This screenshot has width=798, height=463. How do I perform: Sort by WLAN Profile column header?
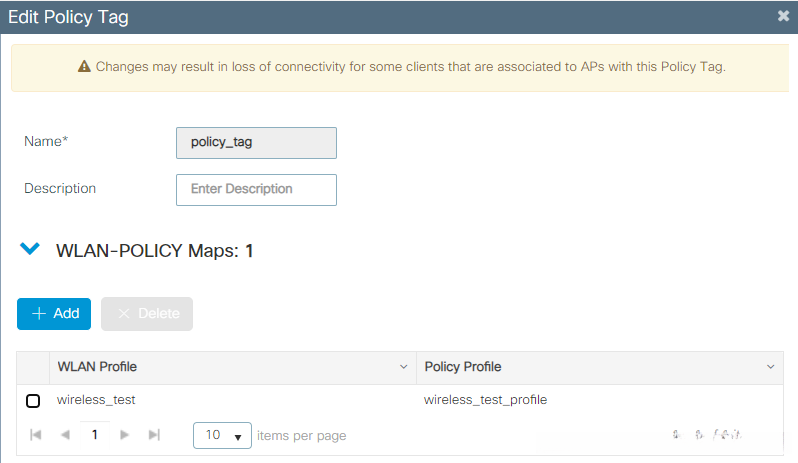[x=97, y=367]
